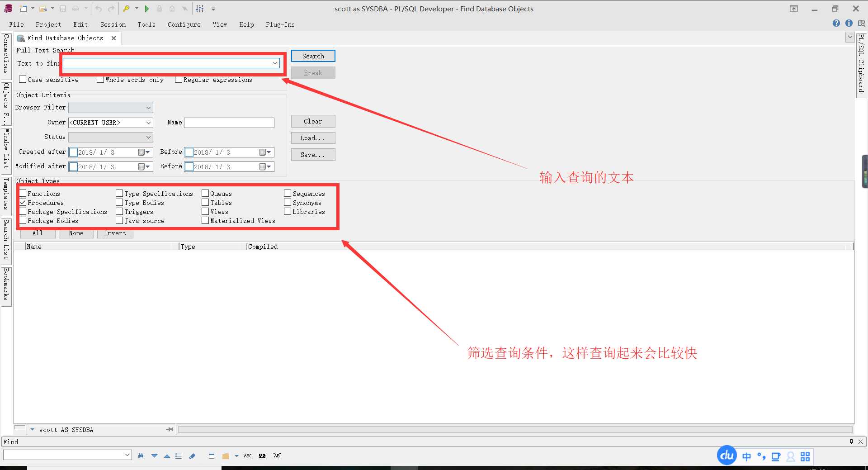868x470 pixels.
Task: Open the Owner dropdown showing CURRENT USER
Action: click(148, 123)
